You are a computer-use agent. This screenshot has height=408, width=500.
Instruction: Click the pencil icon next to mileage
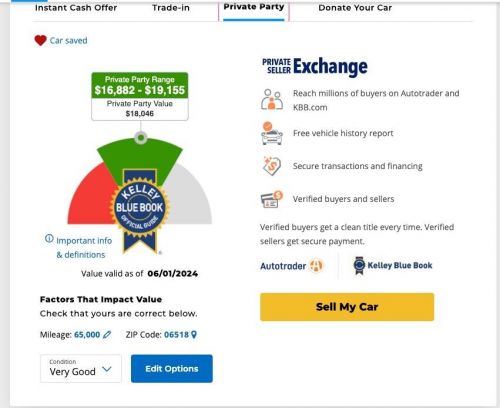pos(107,334)
